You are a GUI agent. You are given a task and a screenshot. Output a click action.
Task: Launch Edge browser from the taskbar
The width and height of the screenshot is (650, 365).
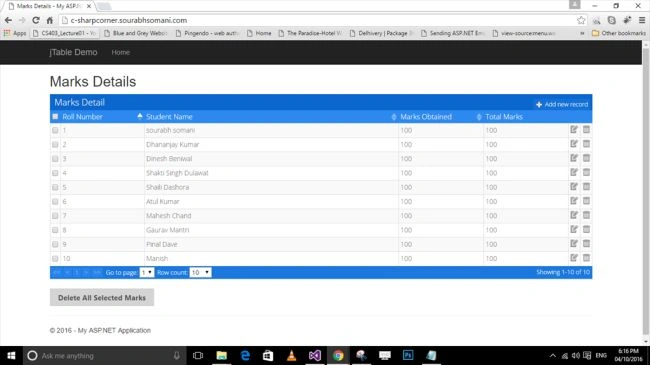pyautogui.click(x=245, y=355)
